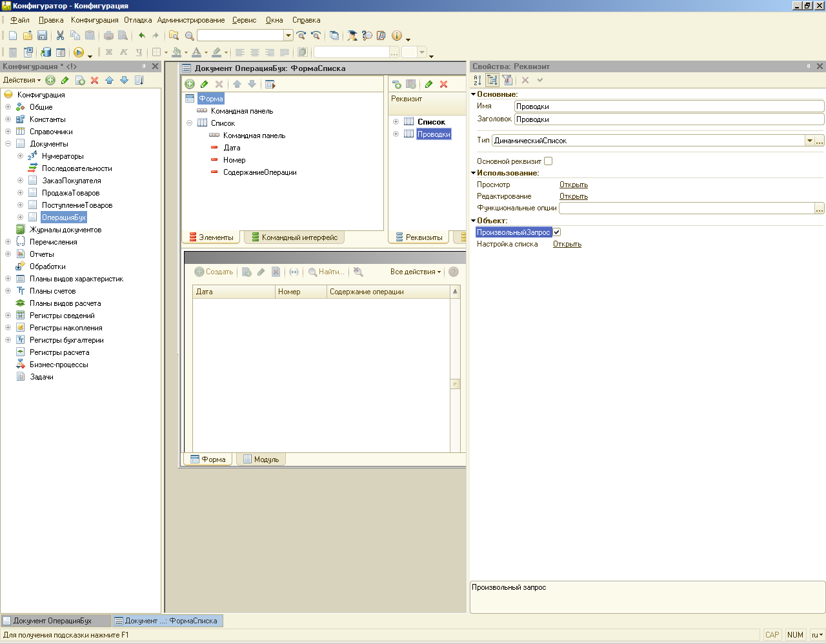Click the update database configuration icon
The image size is (826, 644).
pyautogui.click(x=46, y=52)
